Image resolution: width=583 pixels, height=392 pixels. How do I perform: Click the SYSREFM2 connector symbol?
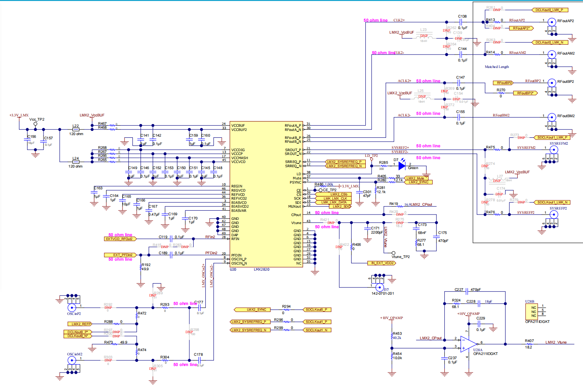[553, 150]
